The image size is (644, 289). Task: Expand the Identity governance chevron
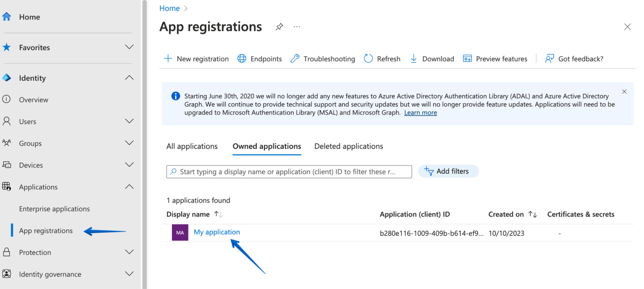click(x=129, y=274)
